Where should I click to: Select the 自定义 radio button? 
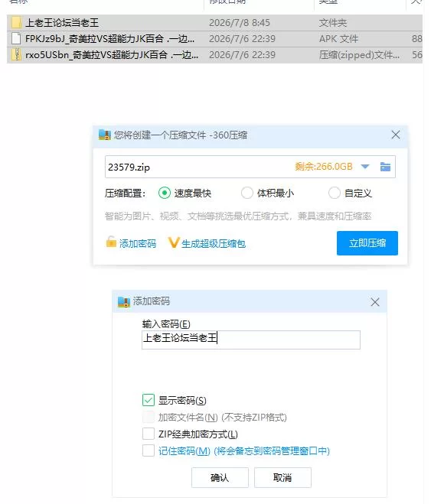tap(335, 193)
